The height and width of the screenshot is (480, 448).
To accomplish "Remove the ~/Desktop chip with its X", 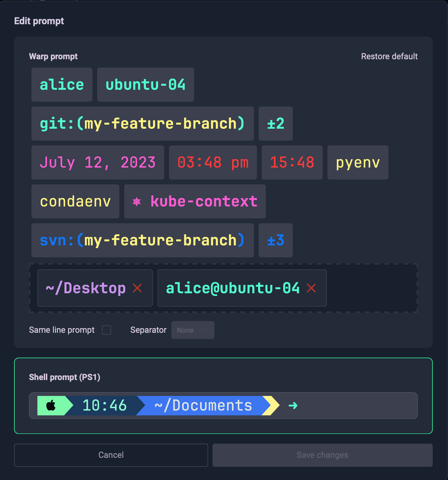I will click(x=137, y=288).
